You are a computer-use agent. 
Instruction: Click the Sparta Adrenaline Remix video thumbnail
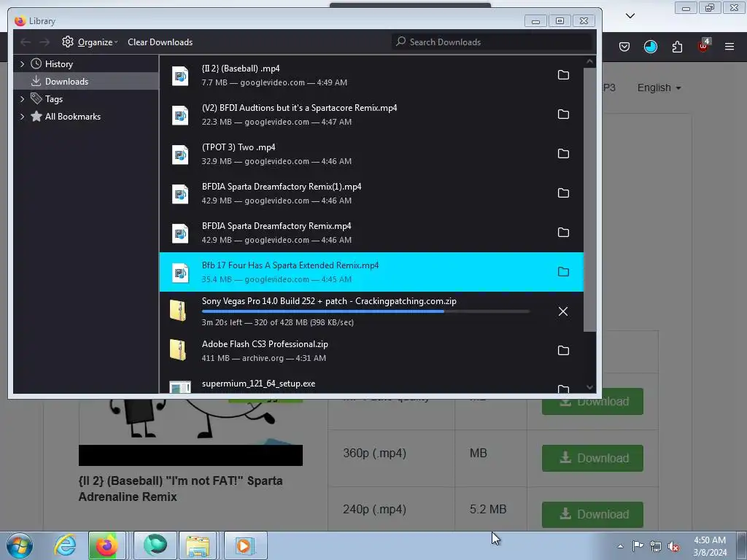click(190, 432)
